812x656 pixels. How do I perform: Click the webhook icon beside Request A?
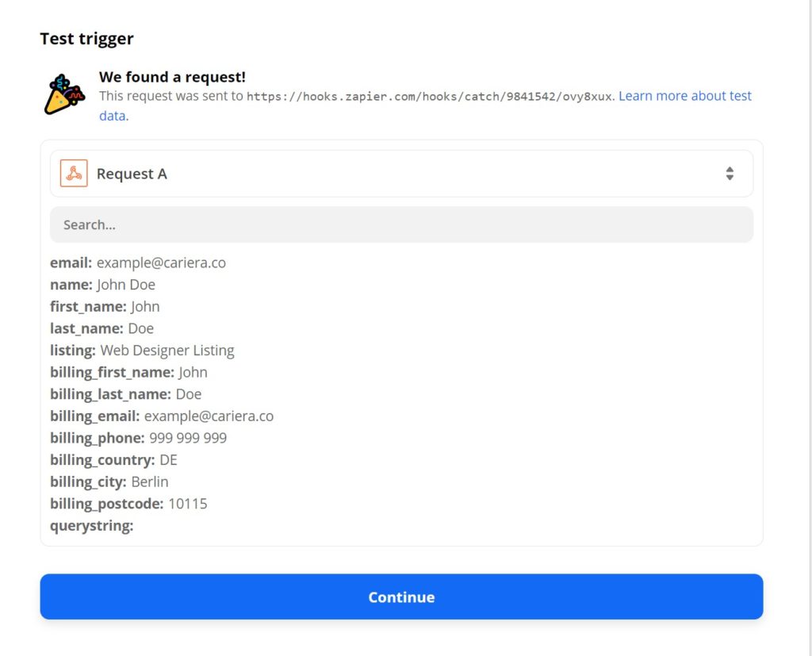[74, 173]
